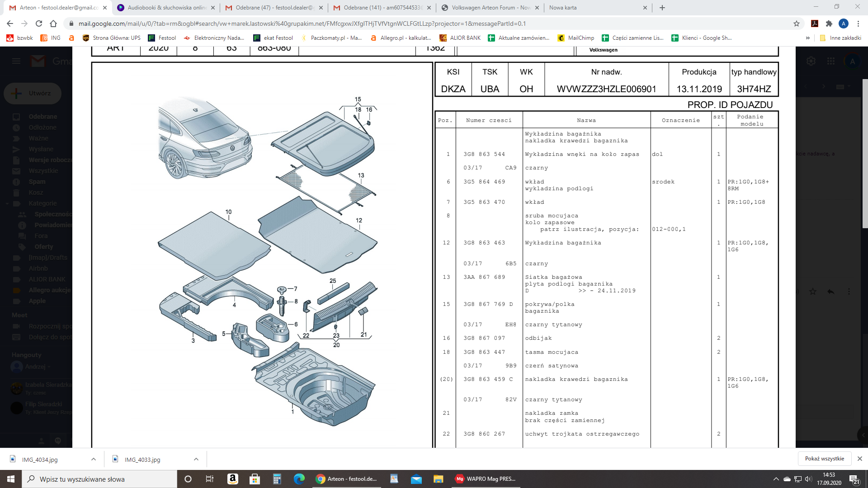The height and width of the screenshot is (488, 868).
Task: Open Amazon app in taskbar
Action: (232, 479)
